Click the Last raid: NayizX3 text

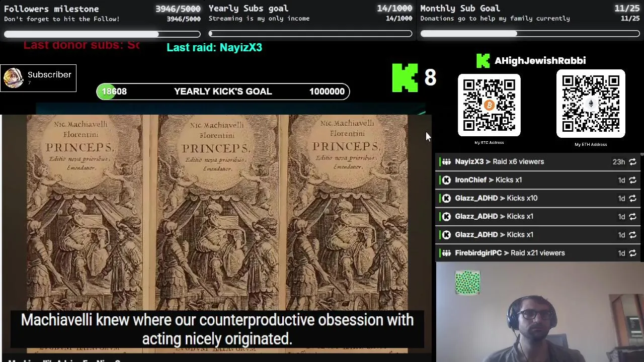[x=214, y=47]
